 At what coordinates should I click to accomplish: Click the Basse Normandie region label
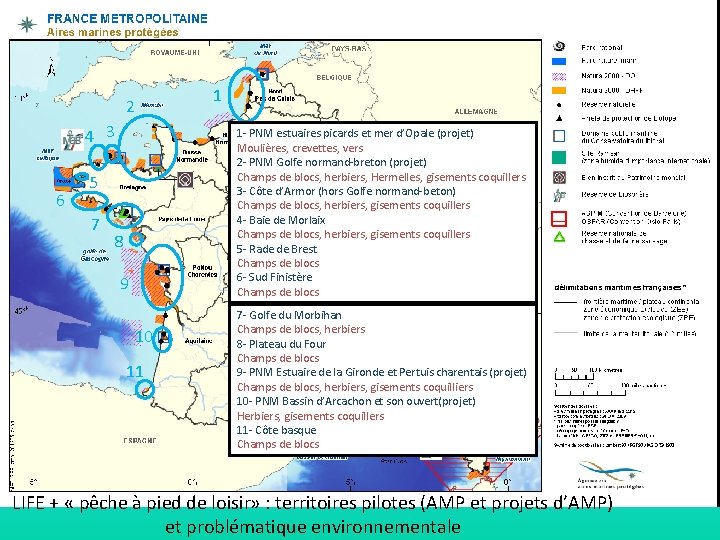192,156
